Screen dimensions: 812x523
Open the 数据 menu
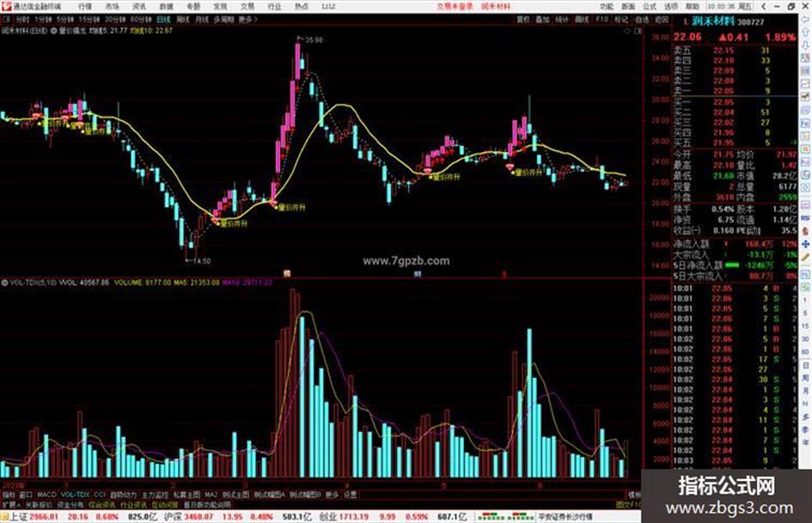pyautogui.click(x=166, y=7)
